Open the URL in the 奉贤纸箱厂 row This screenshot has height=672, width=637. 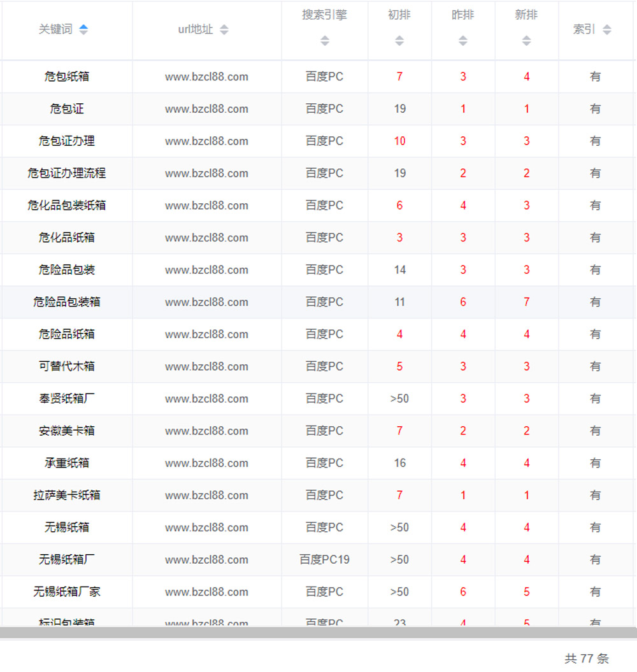tap(206, 399)
